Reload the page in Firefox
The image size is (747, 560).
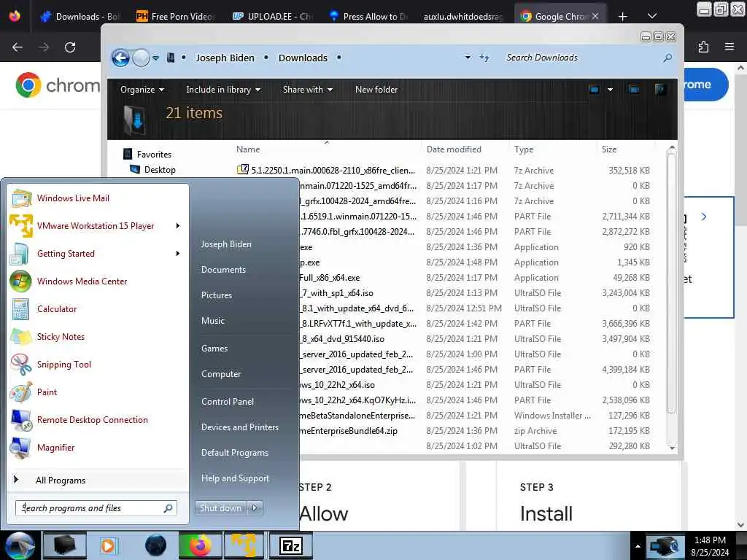click(x=70, y=47)
